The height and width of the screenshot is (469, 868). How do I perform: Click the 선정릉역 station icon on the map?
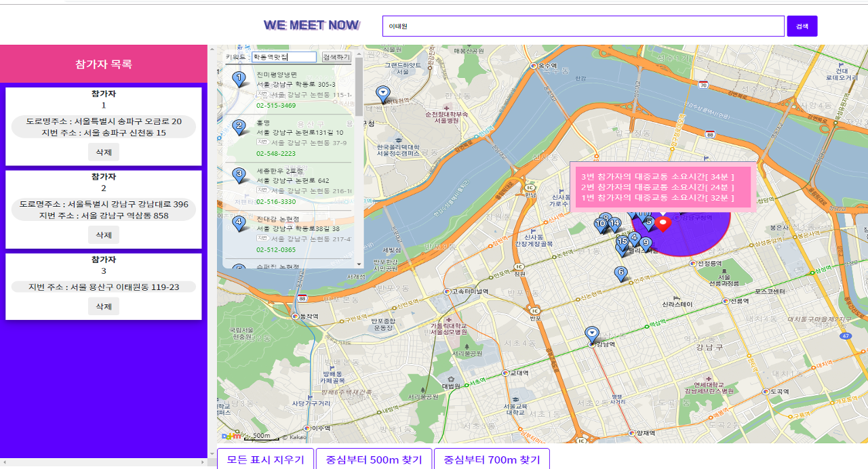[692, 264]
